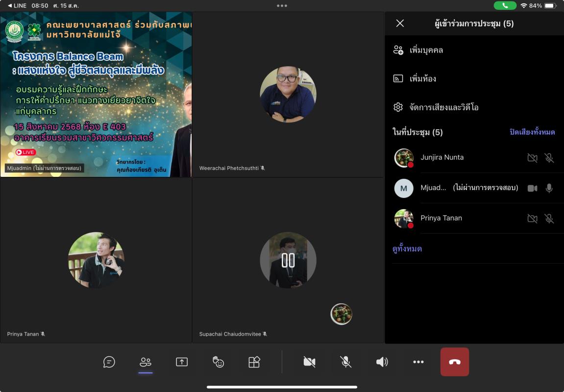Expand full list with ดูทั้งหมด
Image resolution: width=564 pixels, height=392 pixels.
tap(407, 249)
